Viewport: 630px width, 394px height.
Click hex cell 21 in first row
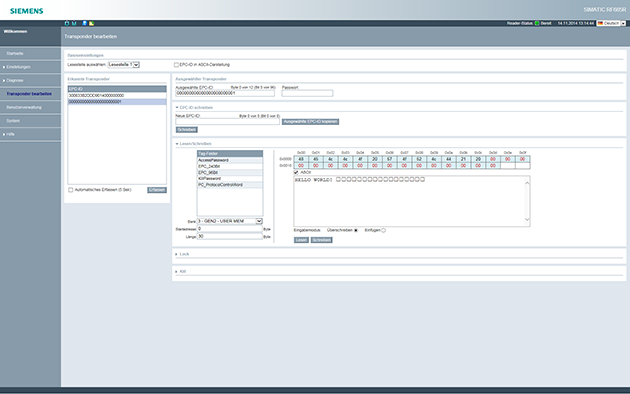pos(463,159)
